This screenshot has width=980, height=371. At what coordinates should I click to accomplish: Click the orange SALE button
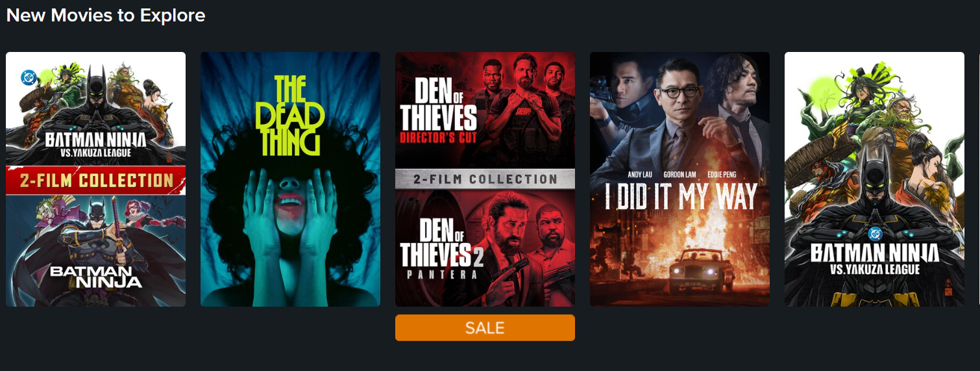point(485,327)
